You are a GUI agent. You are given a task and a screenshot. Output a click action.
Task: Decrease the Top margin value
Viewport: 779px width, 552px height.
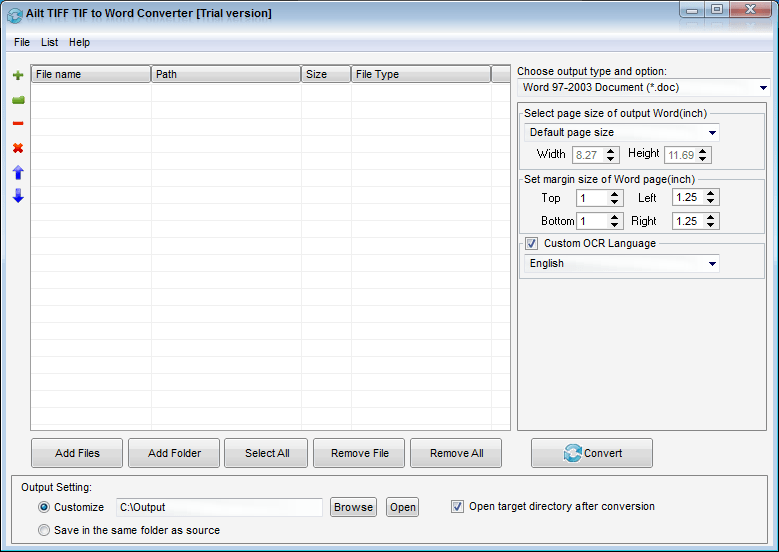tap(615, 202)
